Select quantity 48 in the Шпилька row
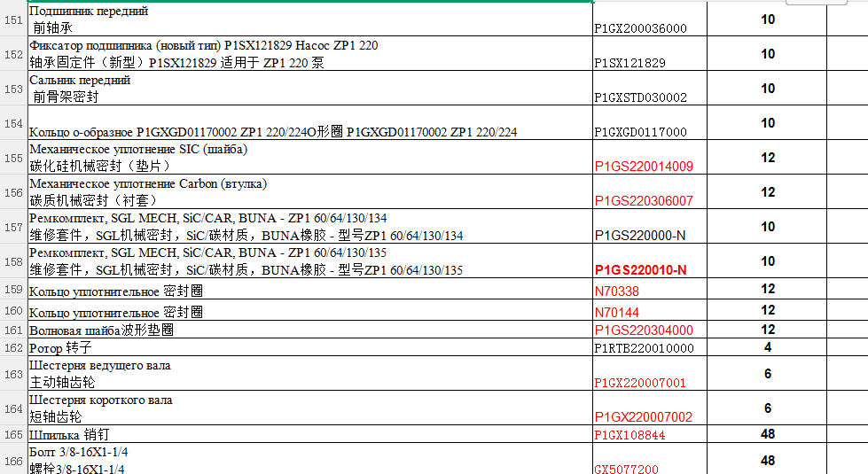 [x=768, y=434]
